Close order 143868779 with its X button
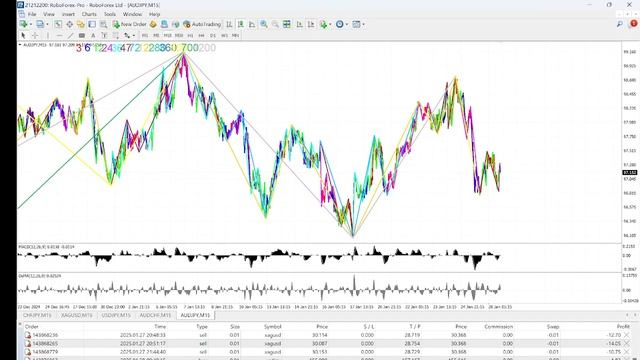 pyautogui.click(x=627, y=352)
